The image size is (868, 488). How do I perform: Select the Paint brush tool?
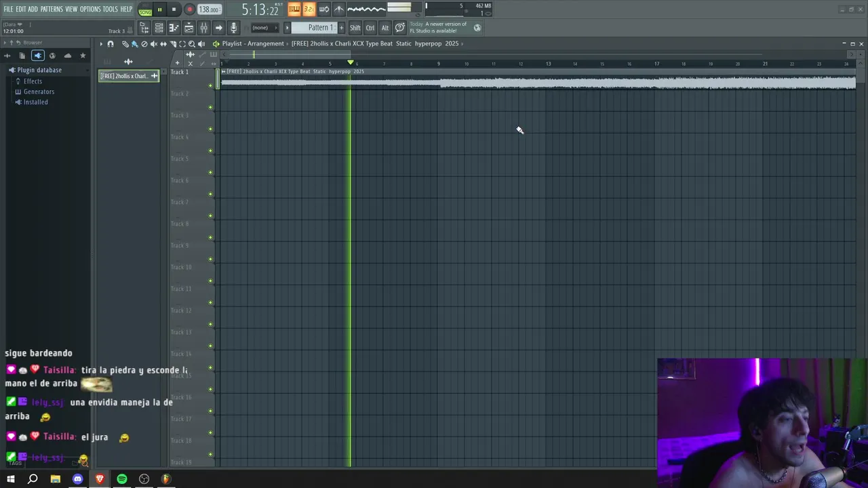[134, 44]
